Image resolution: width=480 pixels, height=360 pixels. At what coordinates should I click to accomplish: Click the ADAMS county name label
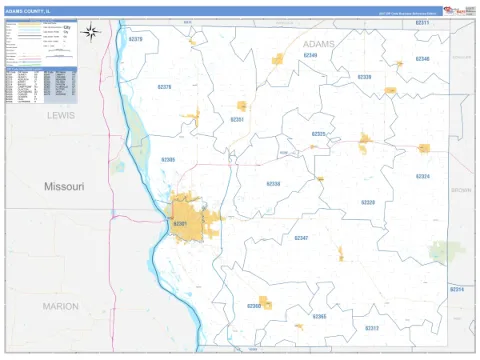tap(319, 44)
